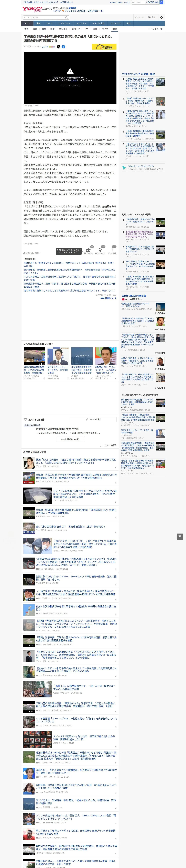This screenshot has width=186, height=868.
Task: Click the コメントを書く button
Action: coord(93,420)
